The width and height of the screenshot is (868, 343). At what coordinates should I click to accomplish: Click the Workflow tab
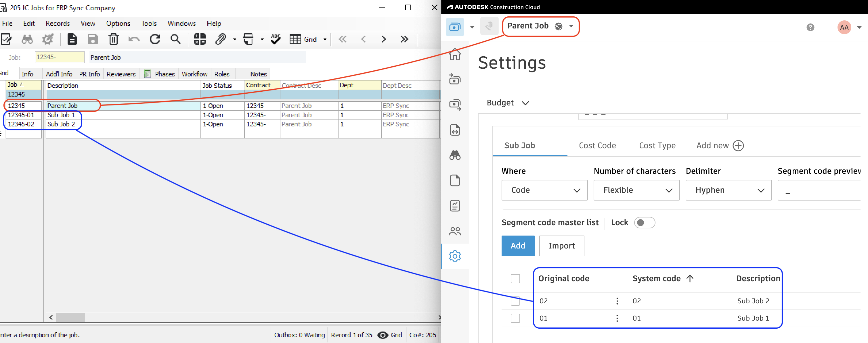click(x=194, y=74)
